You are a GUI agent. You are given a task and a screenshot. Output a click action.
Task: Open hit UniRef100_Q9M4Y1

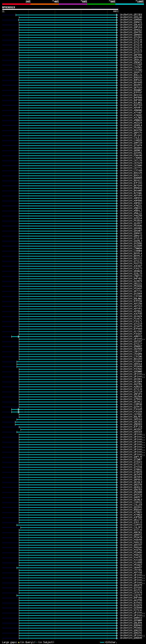point(131,22)
